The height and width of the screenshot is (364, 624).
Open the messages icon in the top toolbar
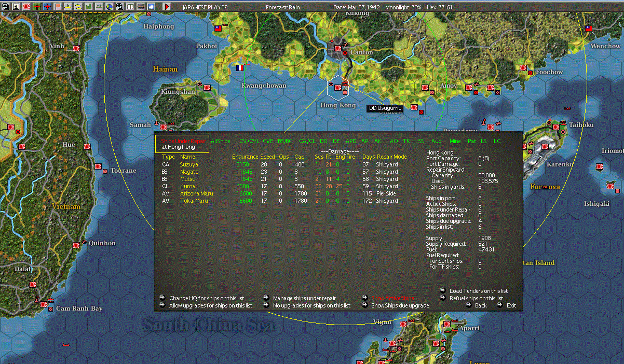[5, 7]
